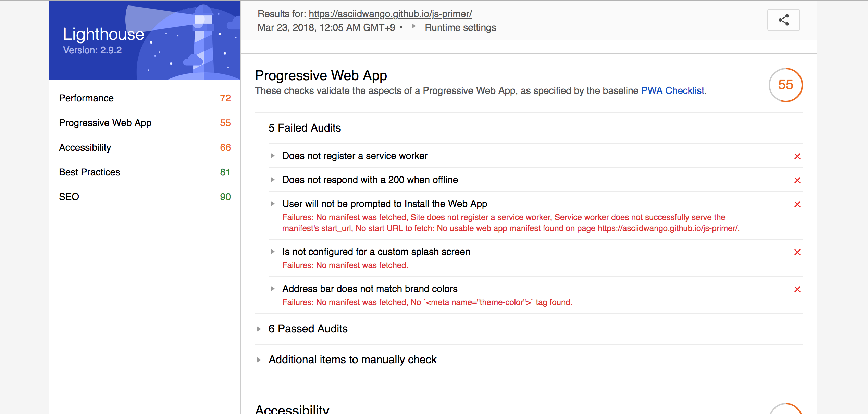The image size is (868, 414).
Task: Expand the 6 Passed Audits section
Action: [259, 329]
